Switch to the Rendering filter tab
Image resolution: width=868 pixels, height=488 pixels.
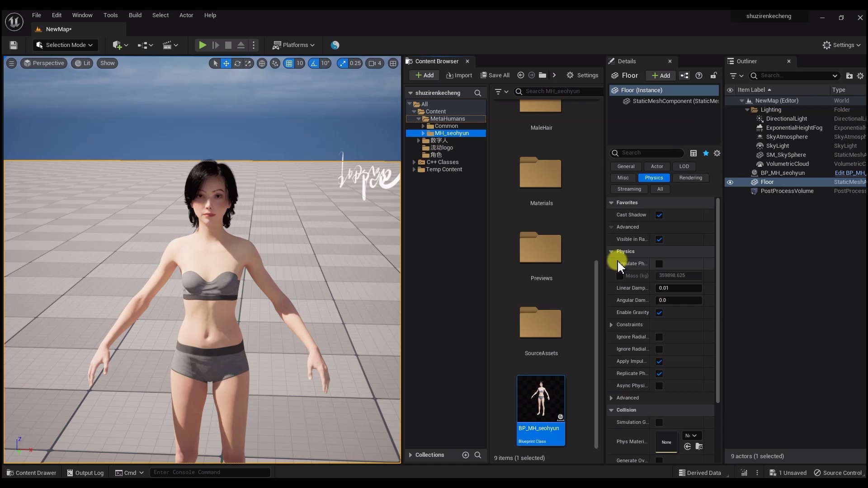(x=690, y=178)
